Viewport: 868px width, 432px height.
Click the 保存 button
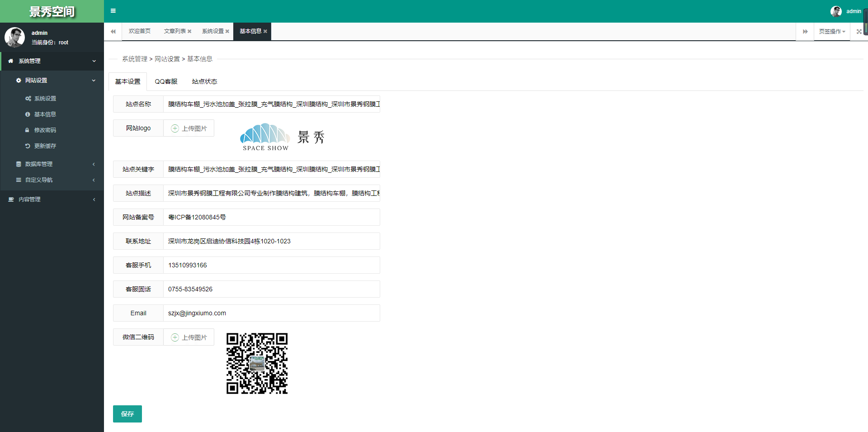pos(127,414)
